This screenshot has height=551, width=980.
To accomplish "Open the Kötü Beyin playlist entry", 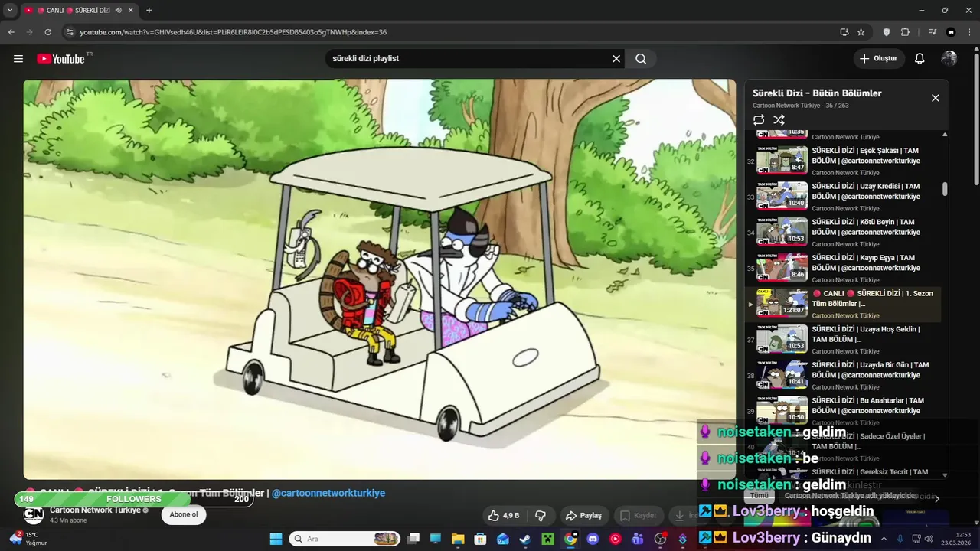I will [x=842, y=232].
